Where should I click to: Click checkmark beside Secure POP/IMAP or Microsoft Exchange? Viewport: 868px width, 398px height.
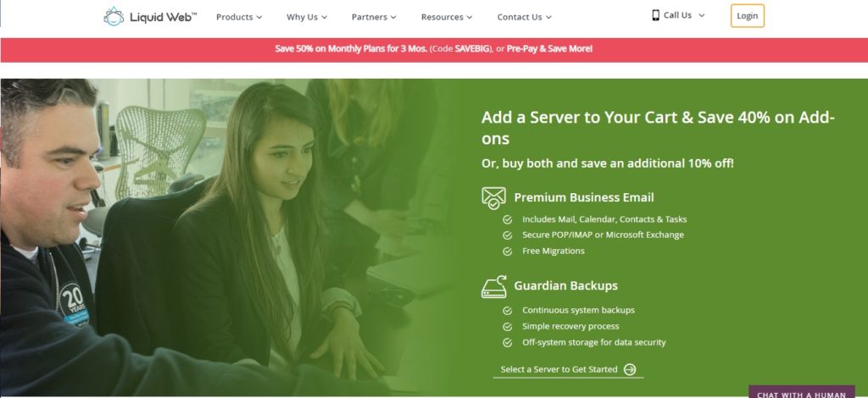pyautogui.click(x=507, y=235)
